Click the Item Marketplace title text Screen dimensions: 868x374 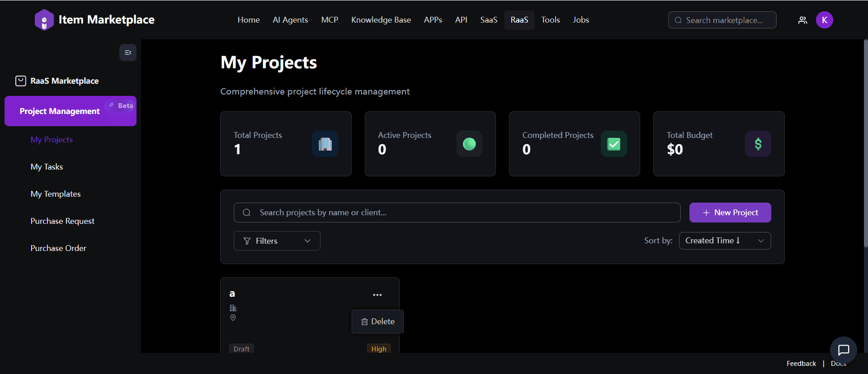coord(106,20)
